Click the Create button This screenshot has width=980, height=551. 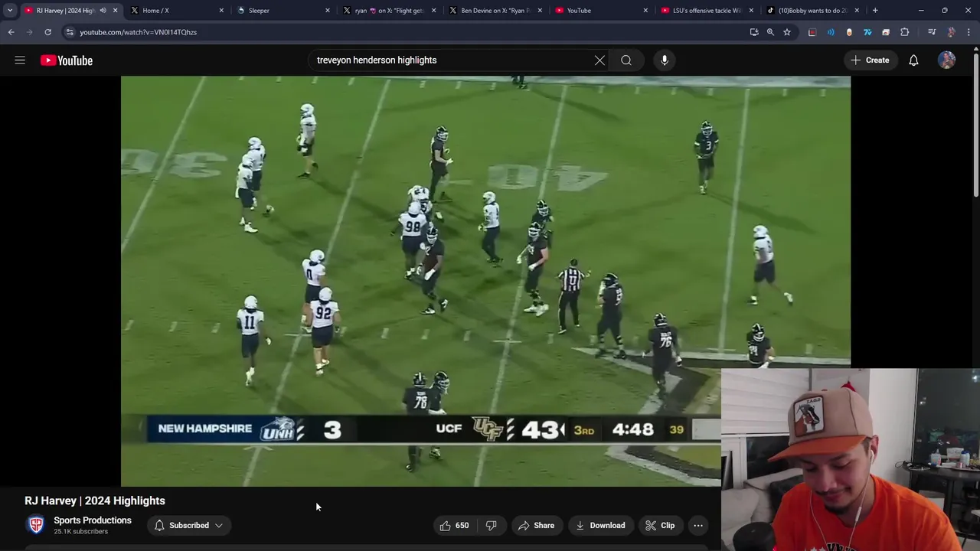coord(870,60)
